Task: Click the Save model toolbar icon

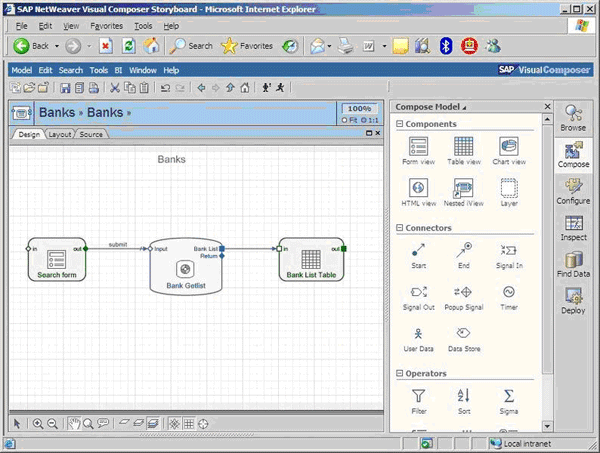Action: click(x=65, y=88)
